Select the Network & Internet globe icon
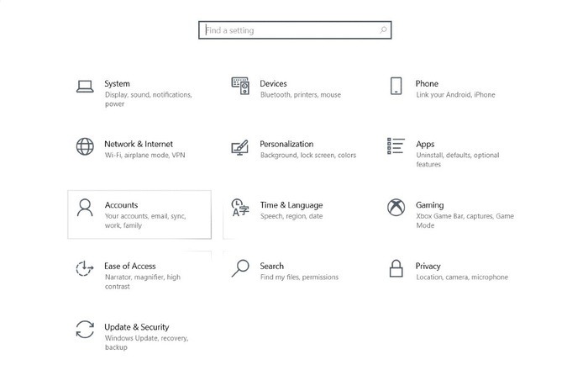Image resolution: width=588 pixels, height=370 pixels. coord(85,146)
